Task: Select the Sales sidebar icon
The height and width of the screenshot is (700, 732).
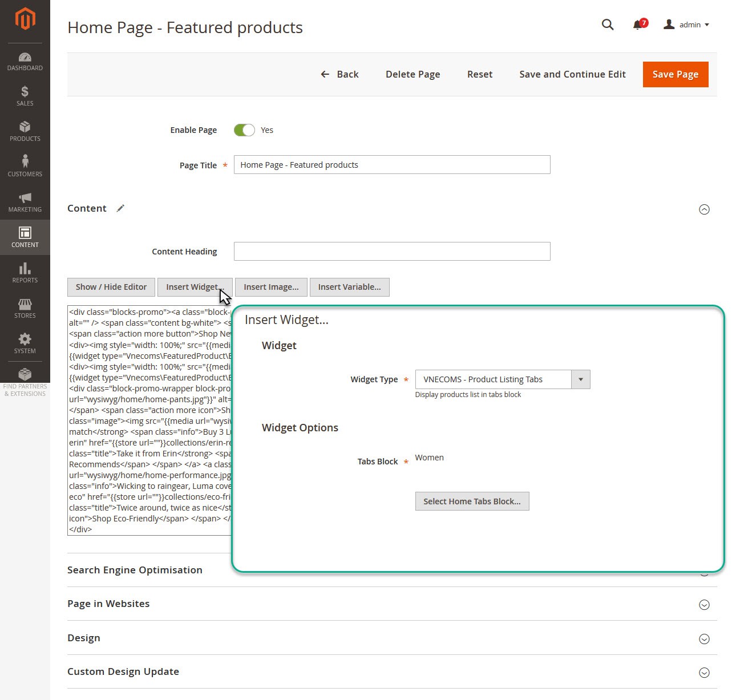Action: (25, 96)
